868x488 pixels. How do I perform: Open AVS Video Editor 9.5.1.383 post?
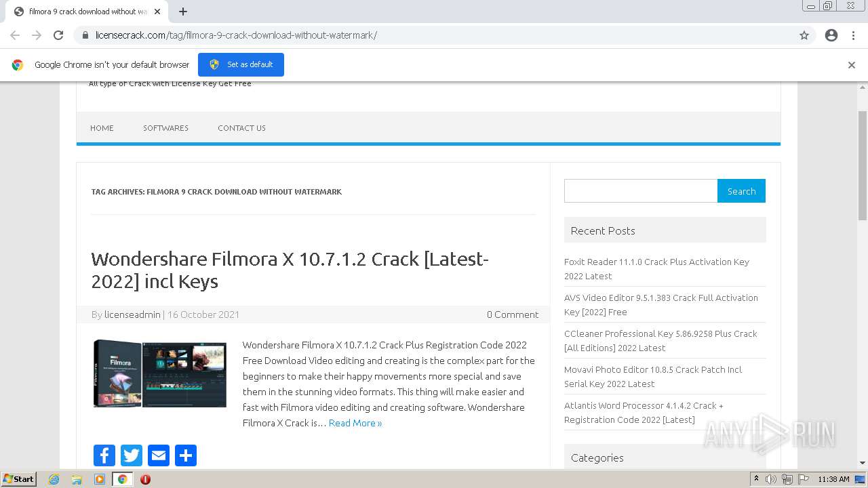click(x=661, y=305)
